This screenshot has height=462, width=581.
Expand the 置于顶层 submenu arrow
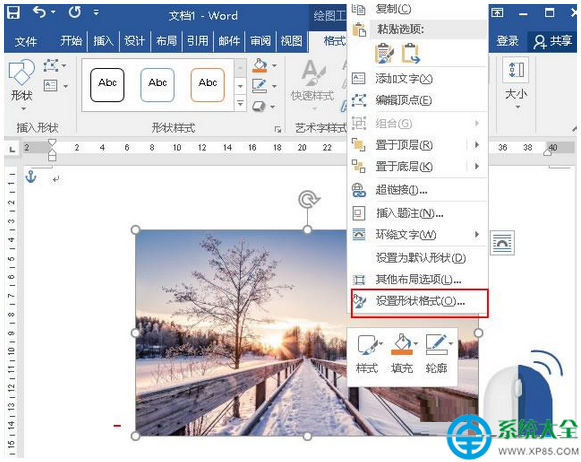tap(477, 144)
